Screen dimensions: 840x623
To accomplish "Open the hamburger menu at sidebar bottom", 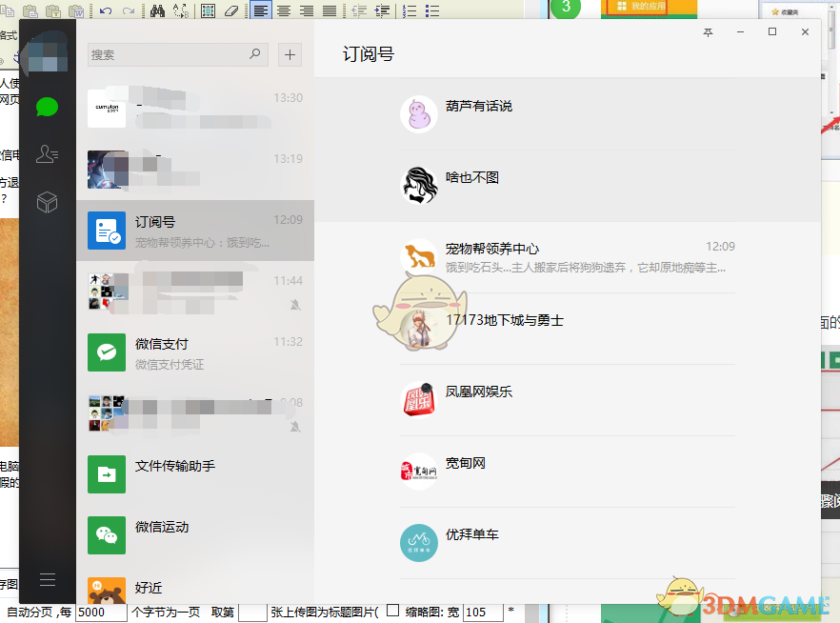I will (x=47, y=579).
